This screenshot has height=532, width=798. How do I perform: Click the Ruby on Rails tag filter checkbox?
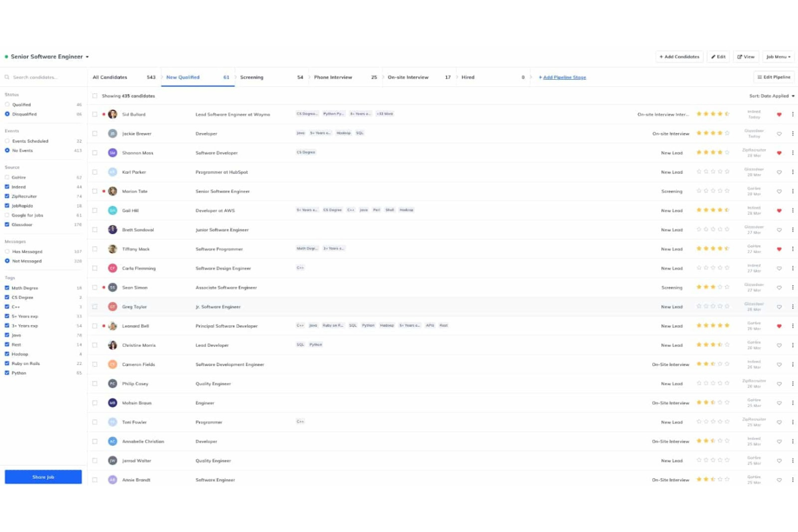coord(7,363)
